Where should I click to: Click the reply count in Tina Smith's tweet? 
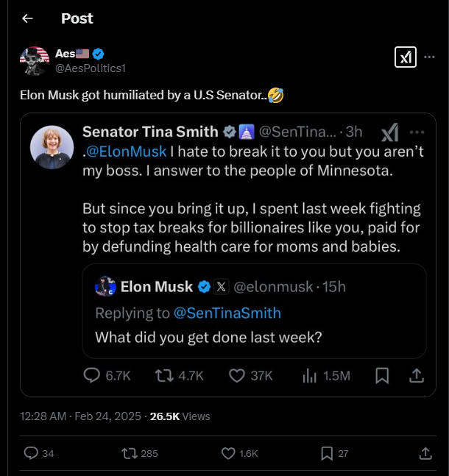pos(107,375)
